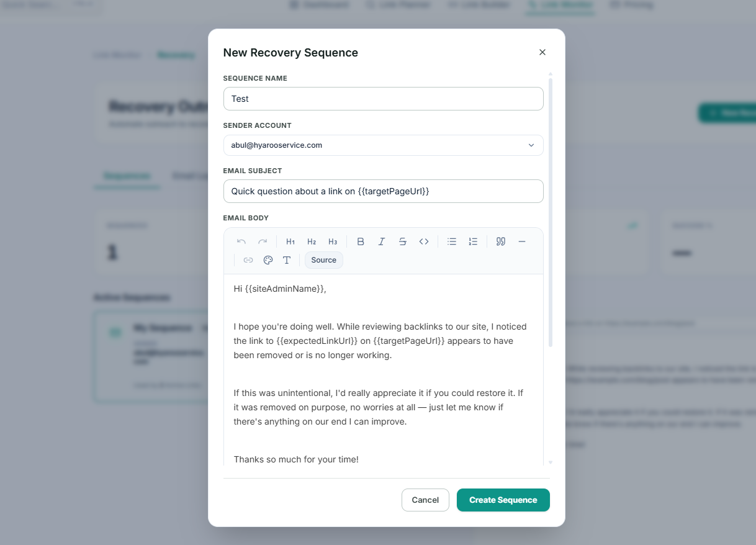Viewport: 756px width, 545px height.
Task: Apply Heading 3 formatting
Action: pos(333,241)
